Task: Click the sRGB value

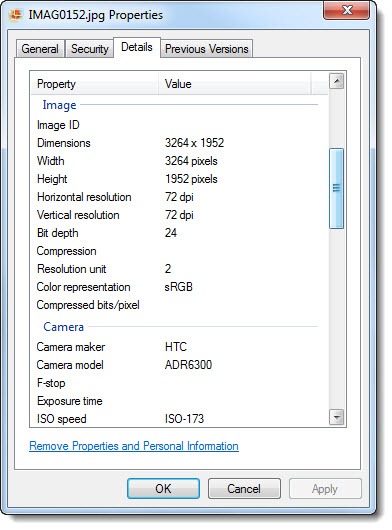Action: [x=178, y=287]
